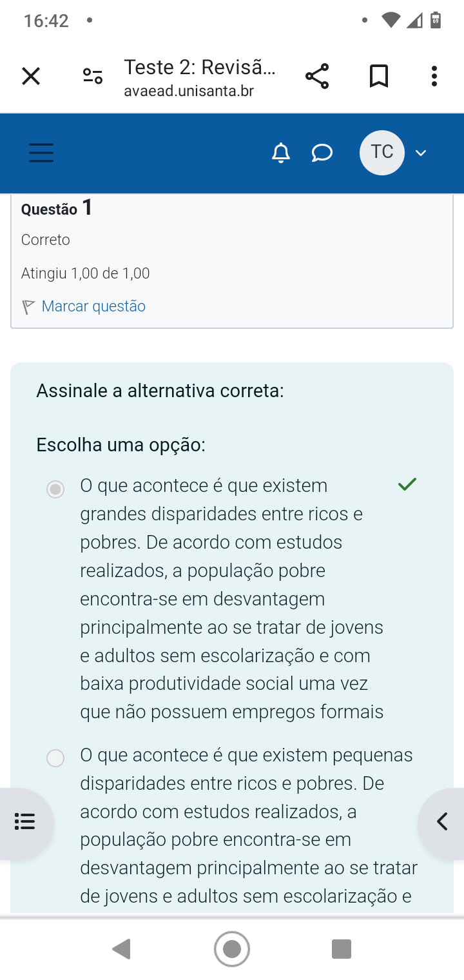Viewport: 464px width, 980px height.
Task: Select the first answer radio button
Action: pos(56,489)
